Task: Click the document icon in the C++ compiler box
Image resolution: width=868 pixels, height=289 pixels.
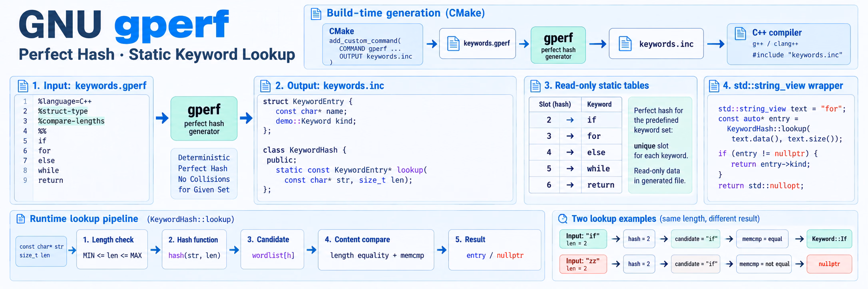Action: point(740,34)
